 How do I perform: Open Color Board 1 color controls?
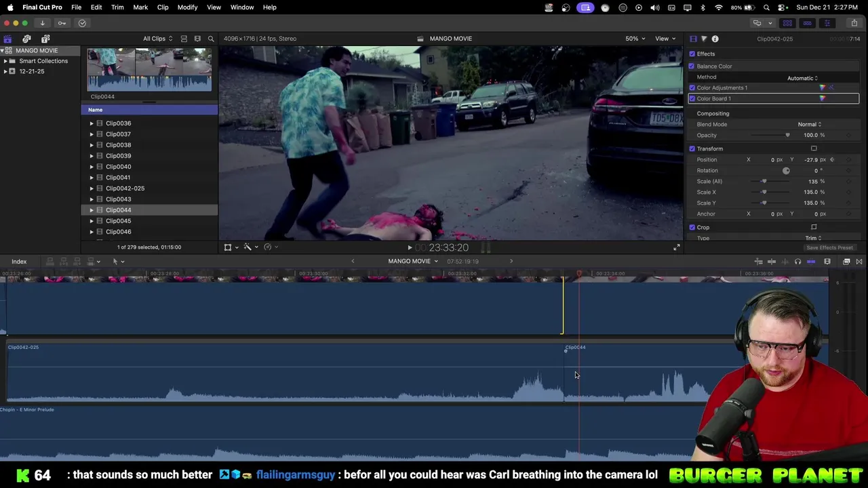(x=823, y=99)
